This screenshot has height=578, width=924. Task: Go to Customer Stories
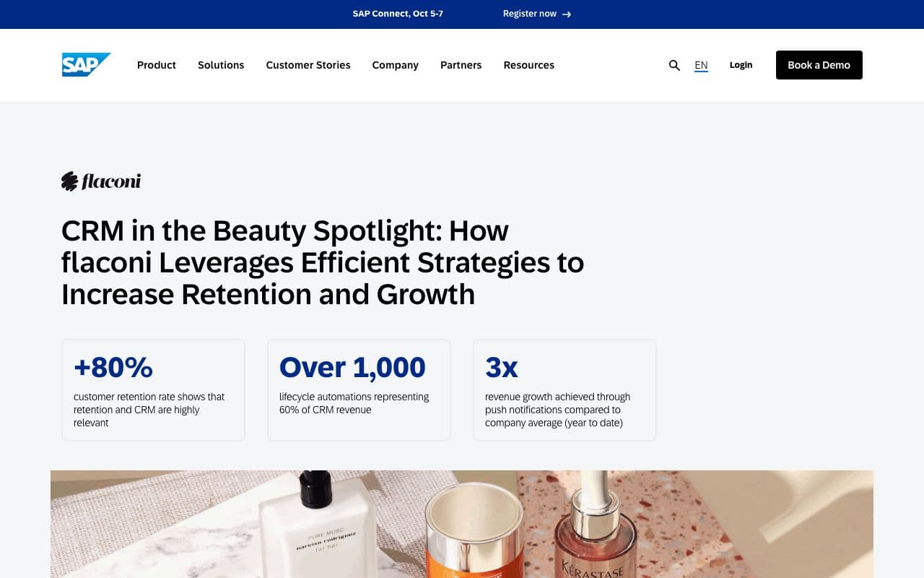308,65
